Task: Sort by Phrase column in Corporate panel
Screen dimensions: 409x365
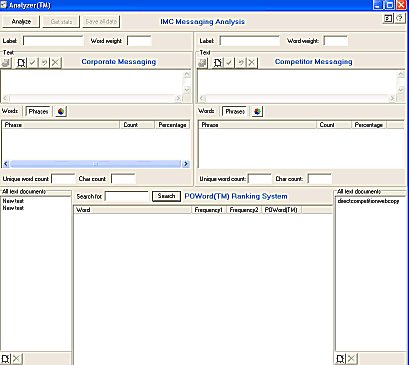Action: pyautogui.click(x=61, y=125)
